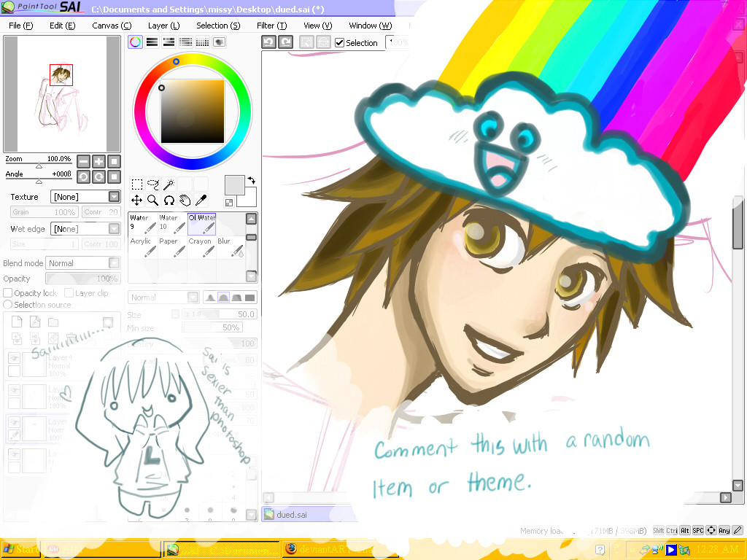Image resolution: width=747 pixels, height=560 pixels.
Task: Choose the Water 9 brush
Action: (x=143, y=224)
